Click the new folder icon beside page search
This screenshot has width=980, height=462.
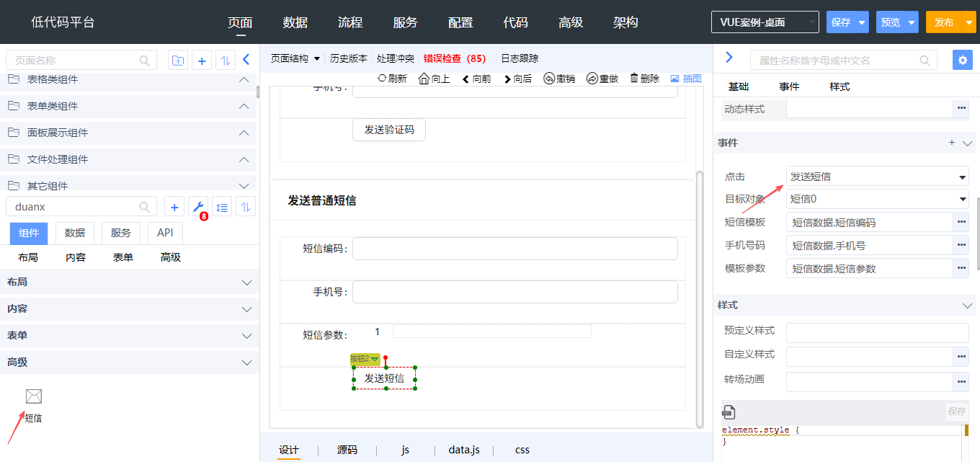[177, 61]
